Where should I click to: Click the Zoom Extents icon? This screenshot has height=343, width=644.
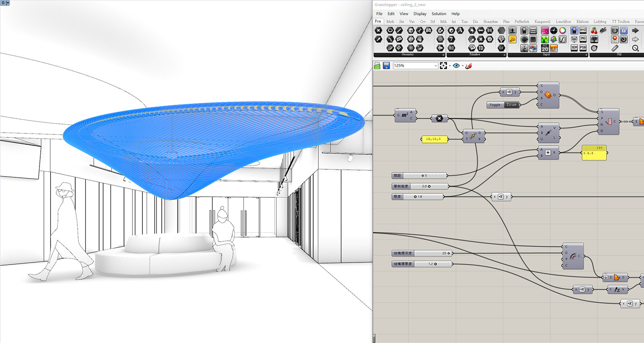(x=444, y=66)
